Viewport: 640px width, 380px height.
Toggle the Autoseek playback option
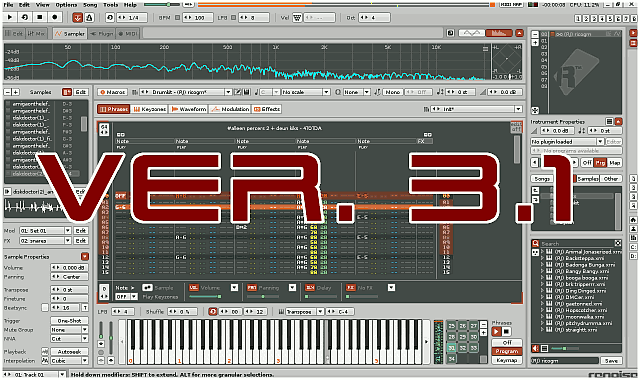pyautogui.click(x=69, y=351)
